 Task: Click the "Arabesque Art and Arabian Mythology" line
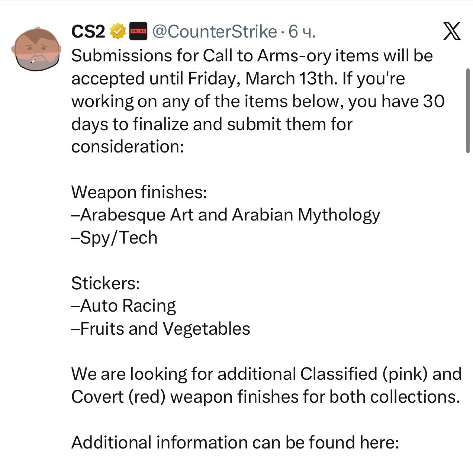[x=226, y=215]
